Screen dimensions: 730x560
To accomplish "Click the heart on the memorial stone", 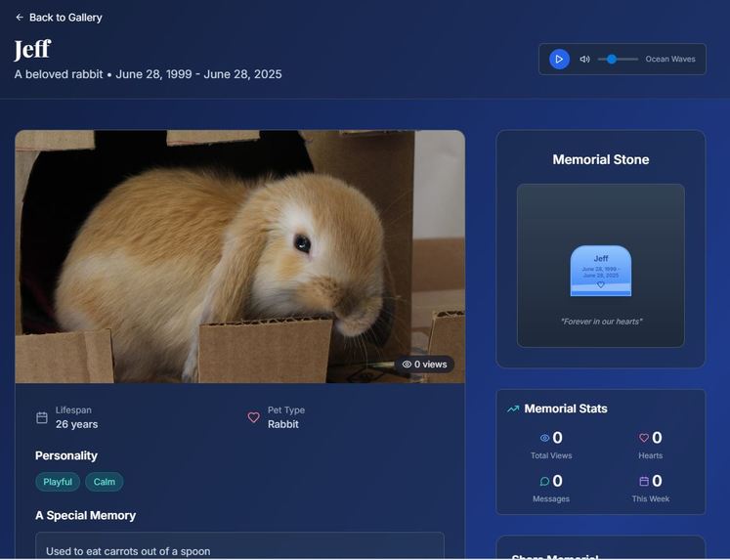I will click(x=601, y=285).
